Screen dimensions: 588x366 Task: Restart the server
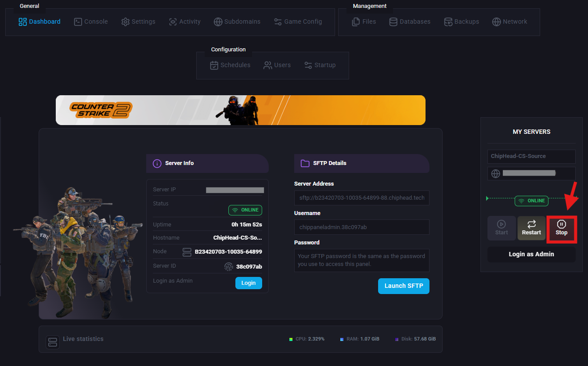(531, 228)
